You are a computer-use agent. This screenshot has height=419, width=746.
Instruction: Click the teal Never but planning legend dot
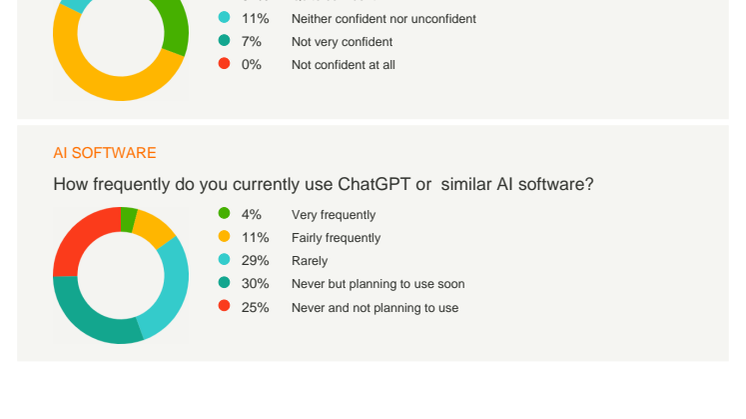[224, 283]
